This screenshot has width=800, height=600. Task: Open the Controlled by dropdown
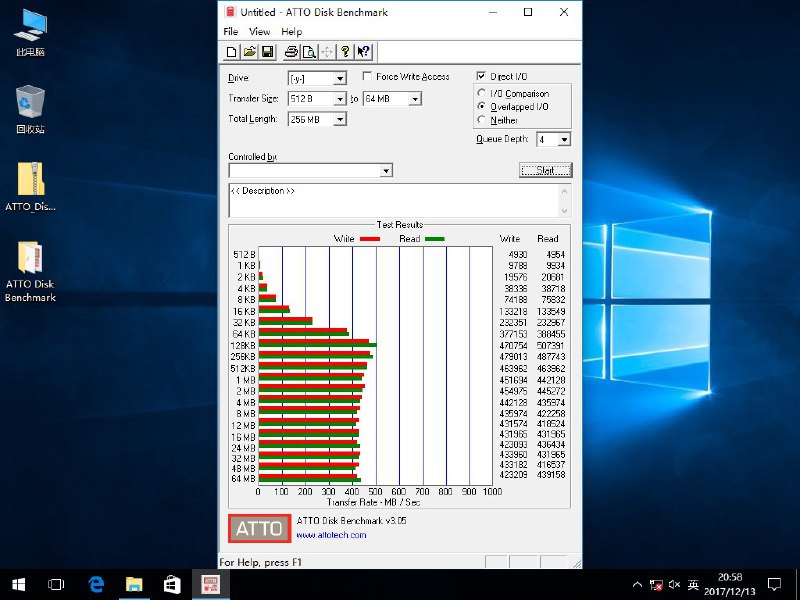[x=386, y=170]
